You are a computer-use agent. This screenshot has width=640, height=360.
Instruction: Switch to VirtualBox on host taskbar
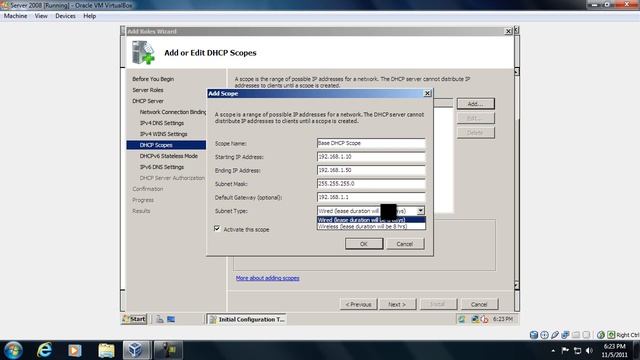tap(137, 350)
